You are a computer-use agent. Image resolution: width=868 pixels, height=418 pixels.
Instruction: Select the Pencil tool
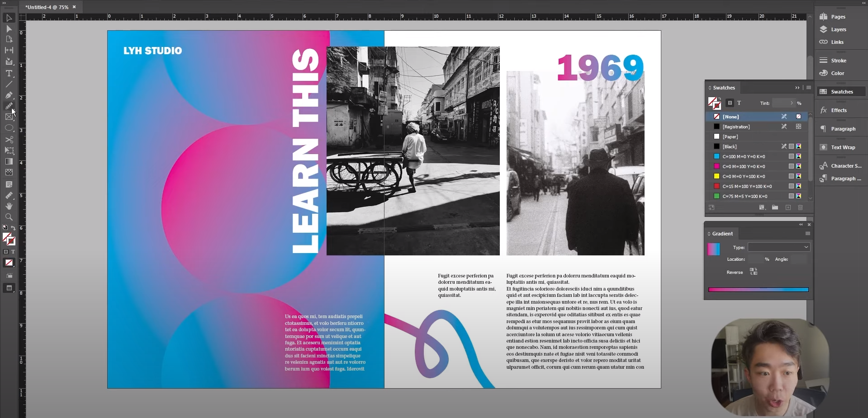coord(9,106)
